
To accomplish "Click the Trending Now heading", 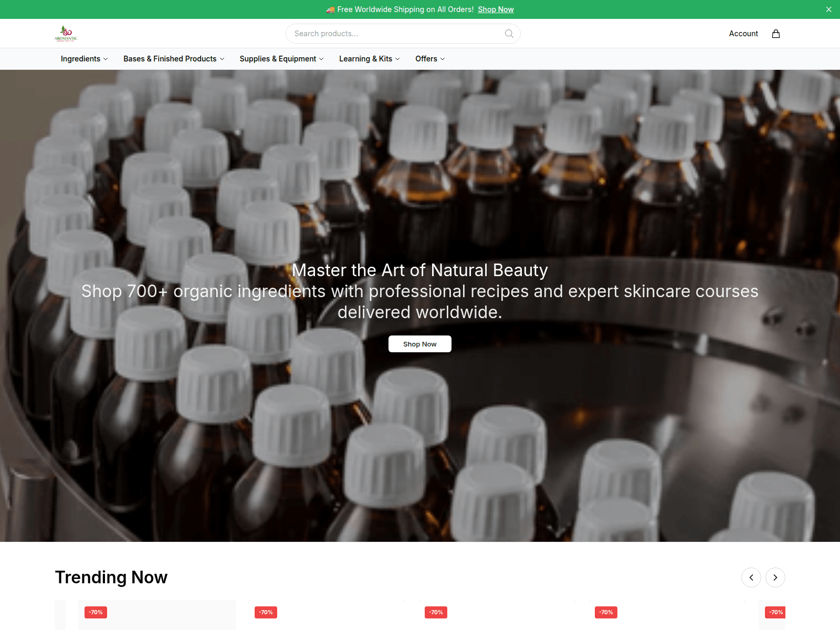I will (111, 577).
